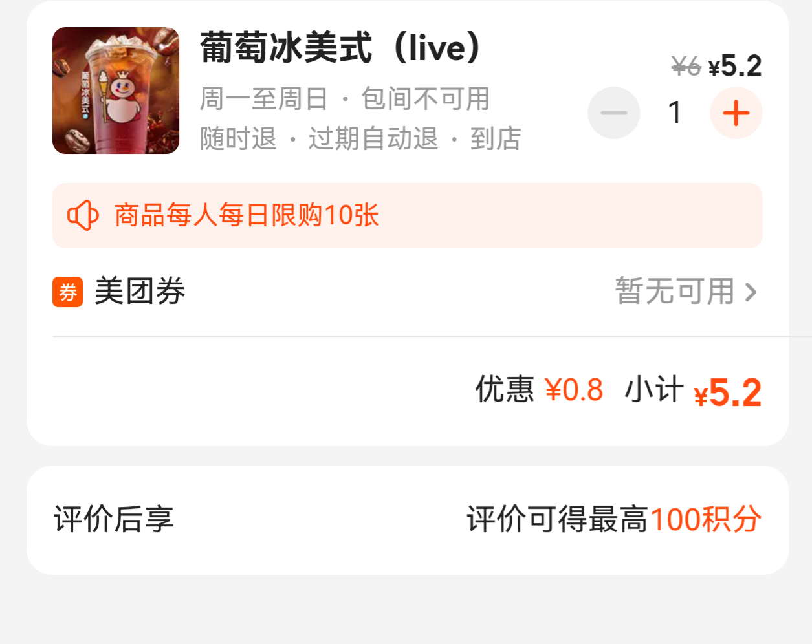Tap the crossed-out original price ¥6
Screen dimensions: 812x644
tap(686, 66)
